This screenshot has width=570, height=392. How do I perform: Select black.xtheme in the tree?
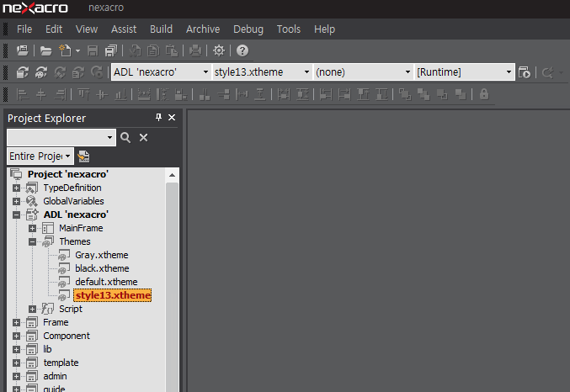[102, 268]
